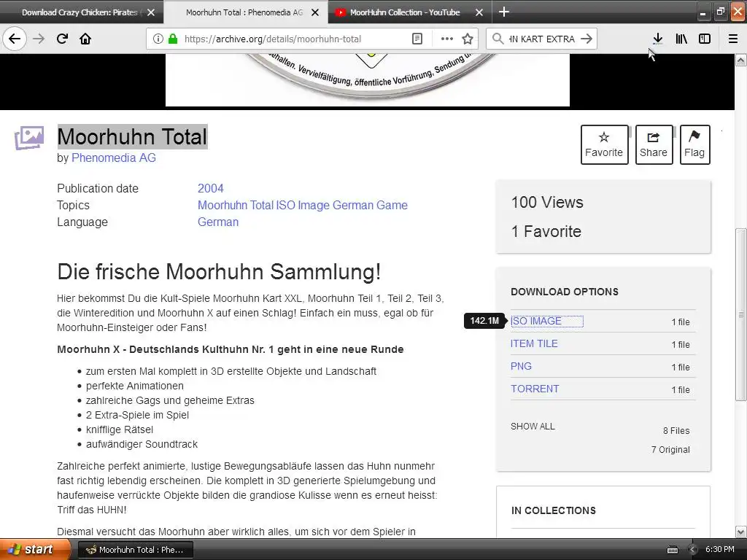Viewport: 747px width, 560px height.
Task: Download the ITEM TILE file
Action: [534, 343]
